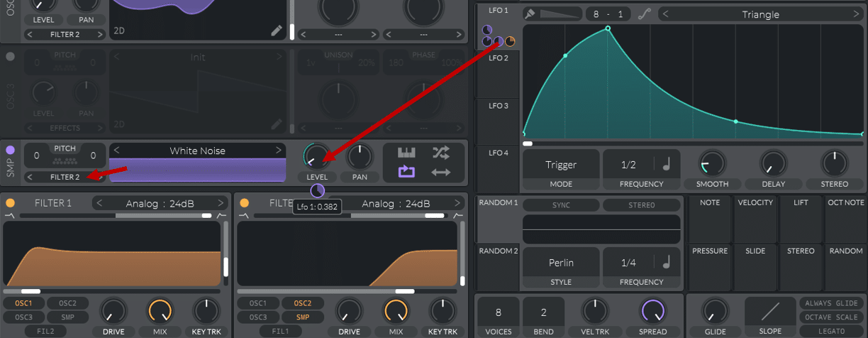Click the Lfo 1 modulation knob under LEVEL
The image size is (868, 338).
pyautogui.click(x=317, y=190)
